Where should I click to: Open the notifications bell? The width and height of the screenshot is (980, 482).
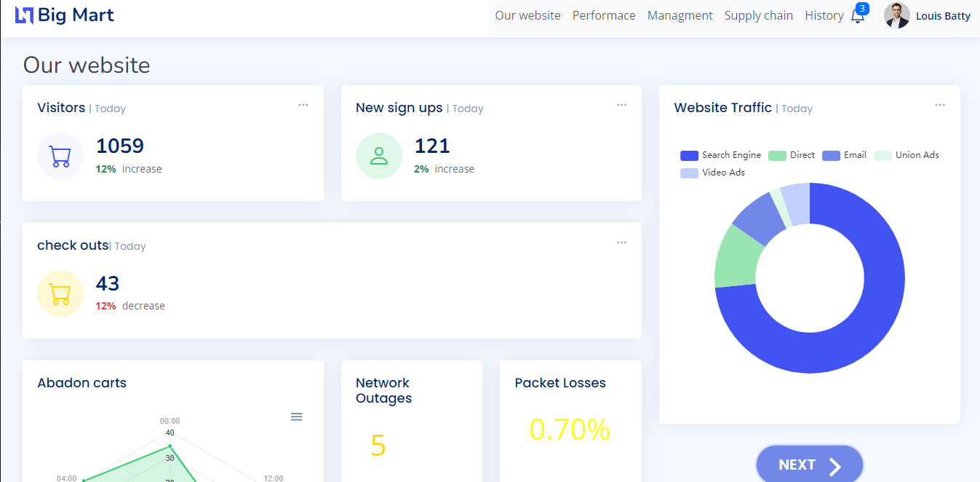858,16
